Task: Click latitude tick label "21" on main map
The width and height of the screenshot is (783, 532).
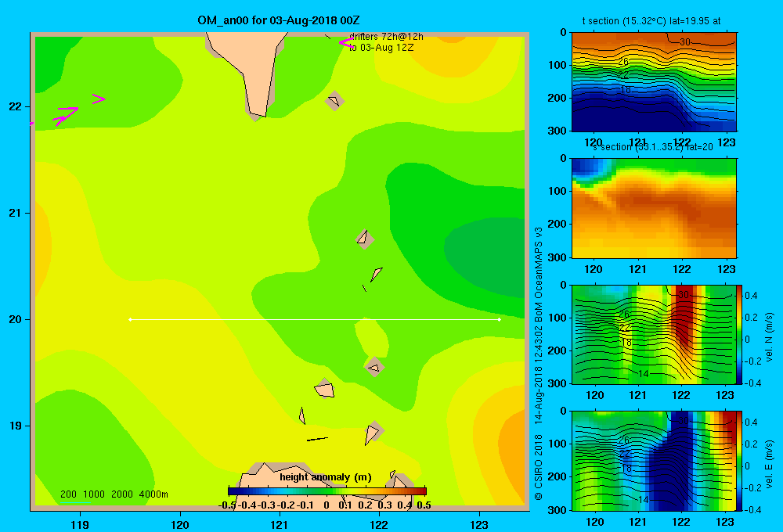Action: point(15,213)
